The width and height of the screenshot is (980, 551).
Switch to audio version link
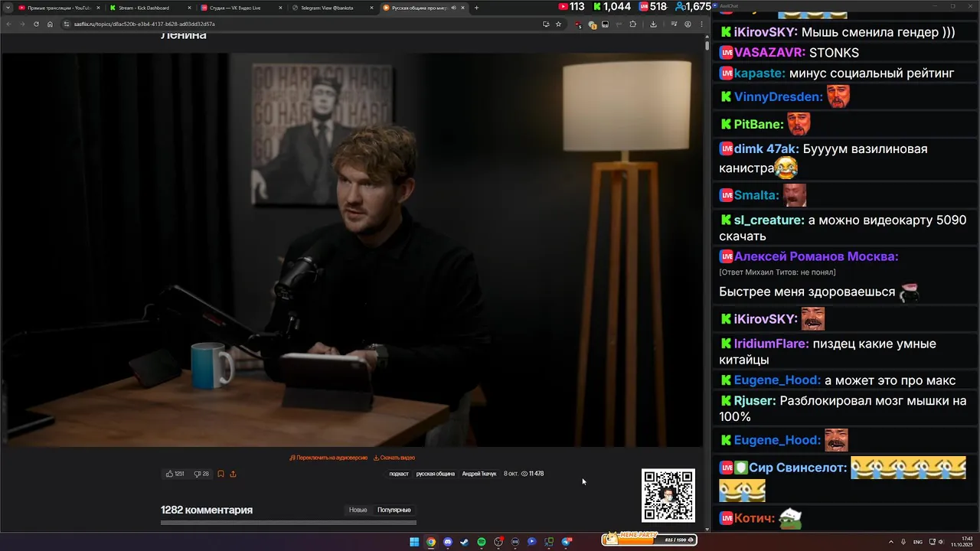pos(328,458)
